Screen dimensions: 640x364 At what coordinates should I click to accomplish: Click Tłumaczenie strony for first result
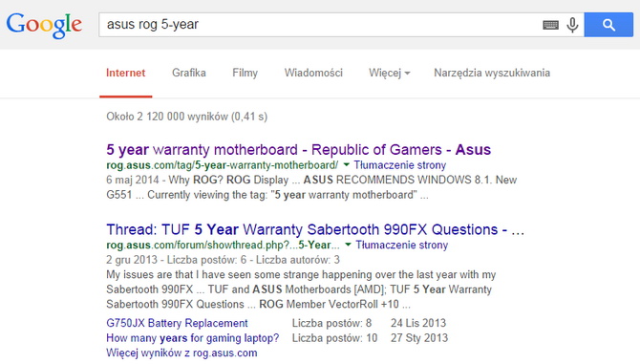point(399,165)
